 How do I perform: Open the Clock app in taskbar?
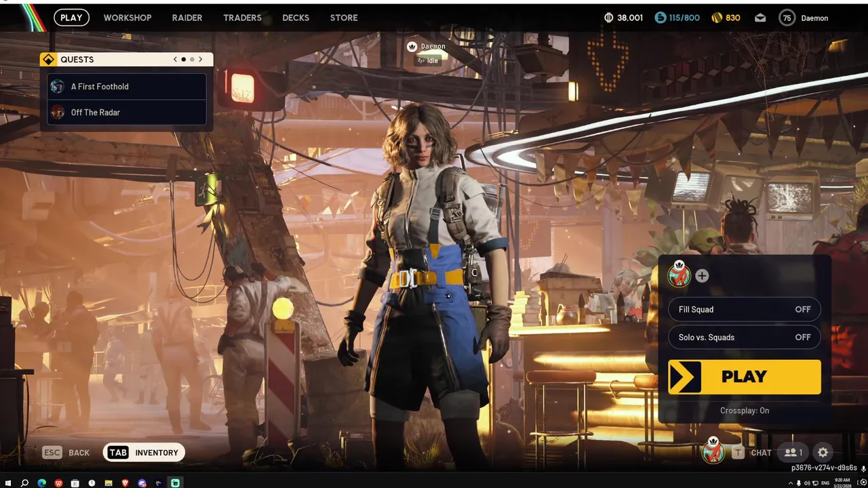point(92,483)
